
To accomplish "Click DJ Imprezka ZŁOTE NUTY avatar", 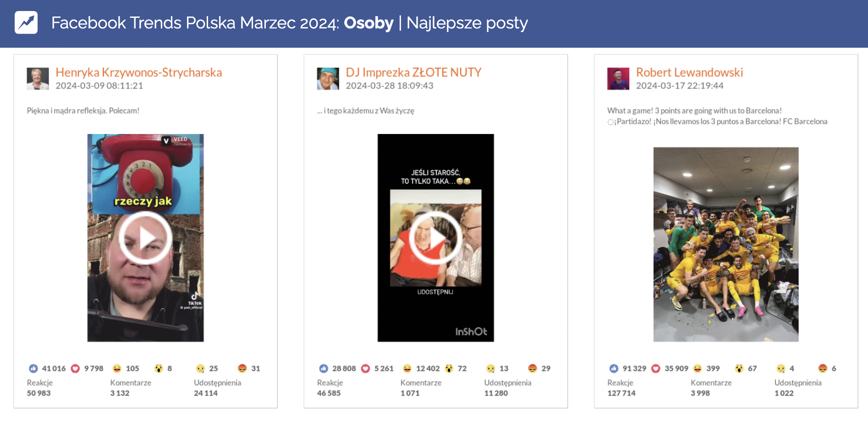I will [328, 79].
